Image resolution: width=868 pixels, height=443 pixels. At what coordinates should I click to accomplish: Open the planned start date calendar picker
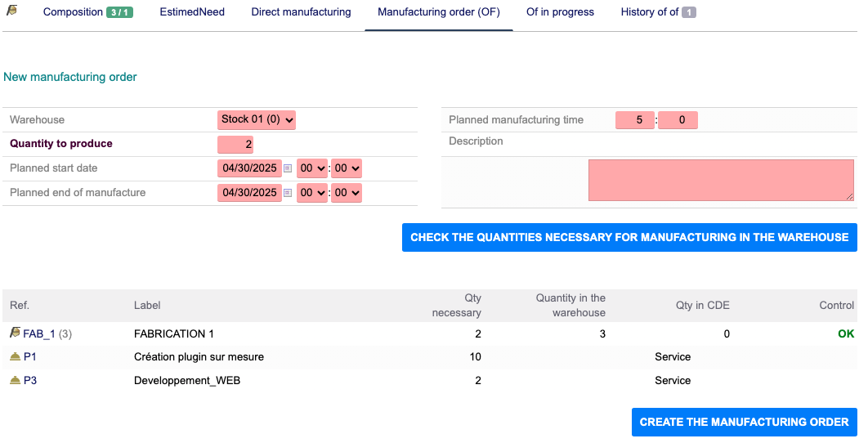point(288,168)
